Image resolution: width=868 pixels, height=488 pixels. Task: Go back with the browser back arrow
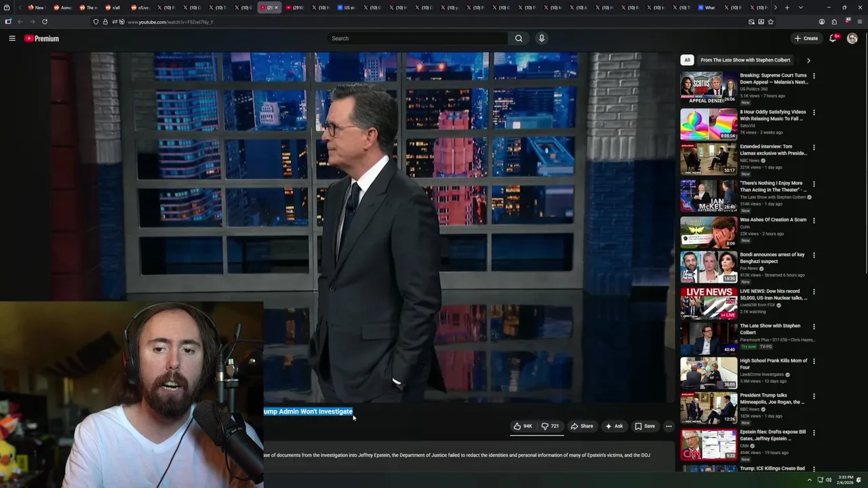pos(20,22)
